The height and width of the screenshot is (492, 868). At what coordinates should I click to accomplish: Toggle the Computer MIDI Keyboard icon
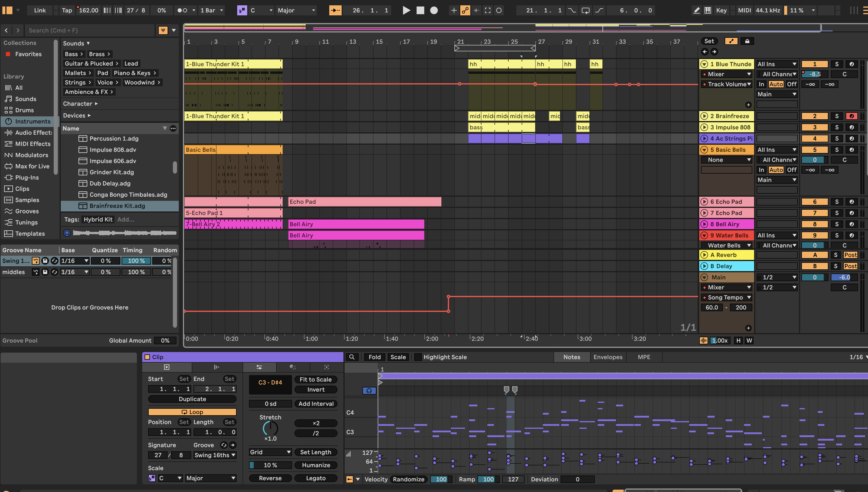coord(708,10)
